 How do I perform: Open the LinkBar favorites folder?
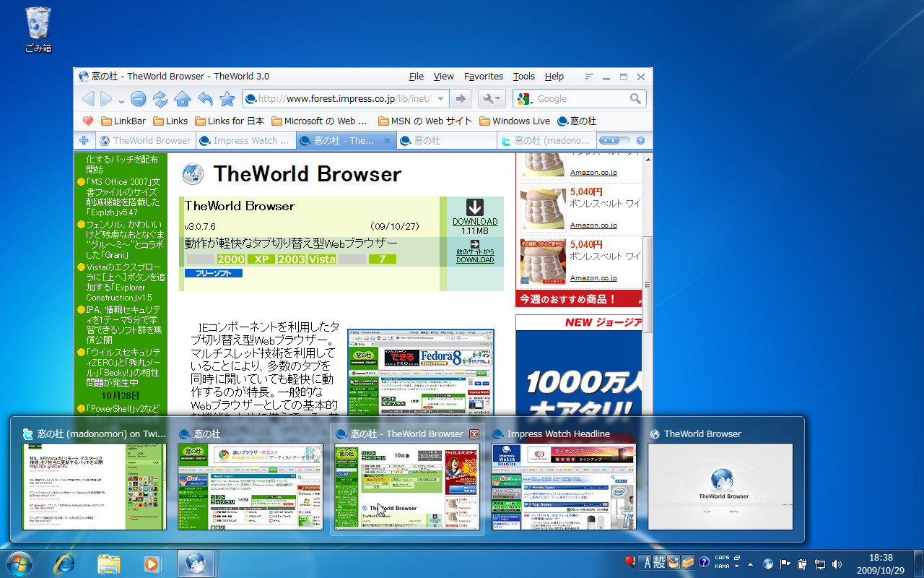tap(123, 121)
